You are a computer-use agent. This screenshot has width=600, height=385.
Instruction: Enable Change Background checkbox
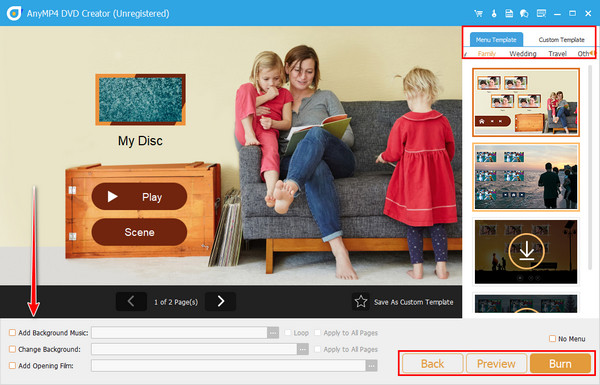[12, 349]
